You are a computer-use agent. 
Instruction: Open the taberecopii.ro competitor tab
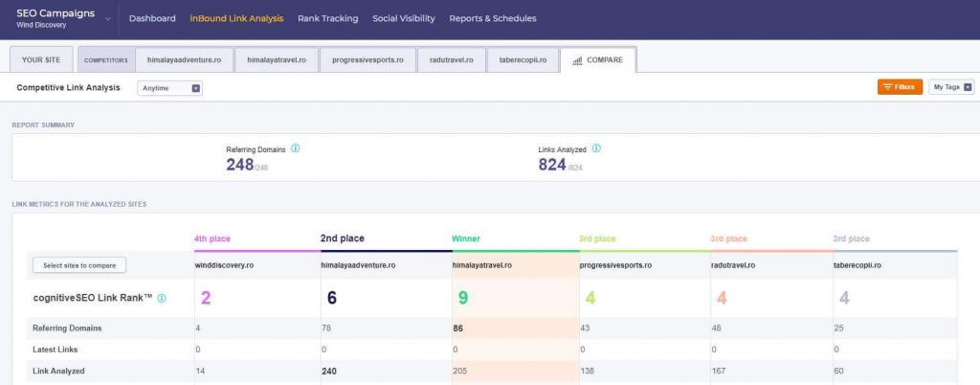tap(523, 60)
